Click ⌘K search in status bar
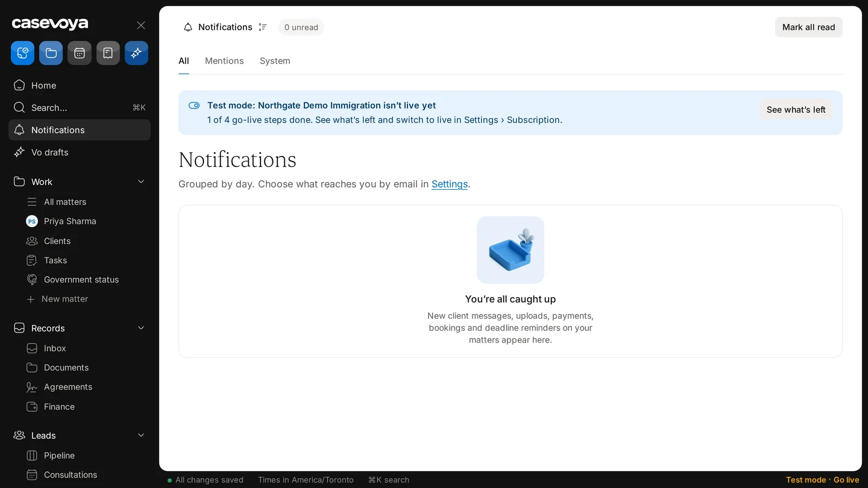The image size is (868, 488). (x=388, y=480)
